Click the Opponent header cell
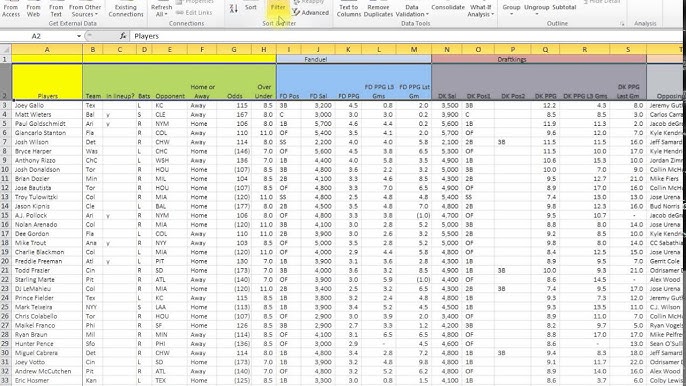This screenshot has width=686, height=386. 169,82
